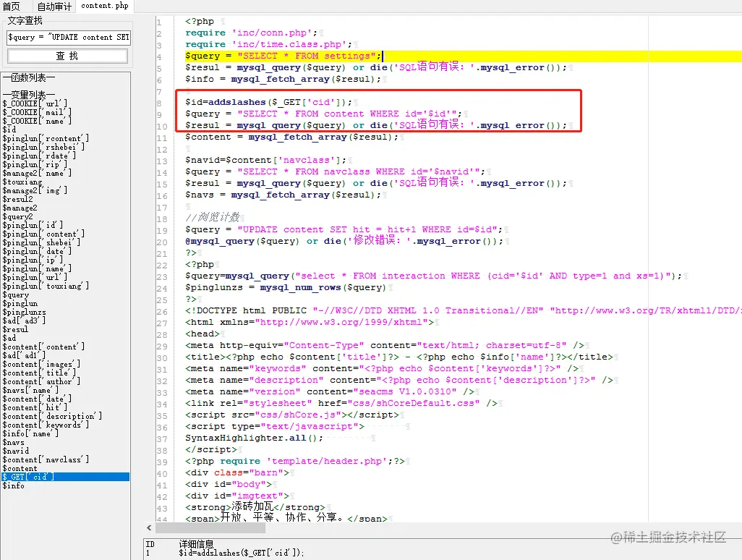Select $ad['ad3'] variable
The image size is (742, 560).
24,321
